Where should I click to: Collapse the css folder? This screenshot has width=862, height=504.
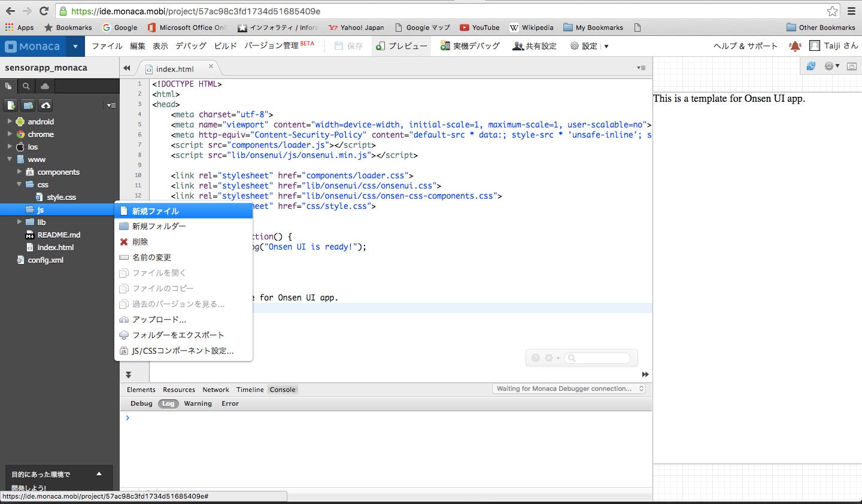coord(19,184)
